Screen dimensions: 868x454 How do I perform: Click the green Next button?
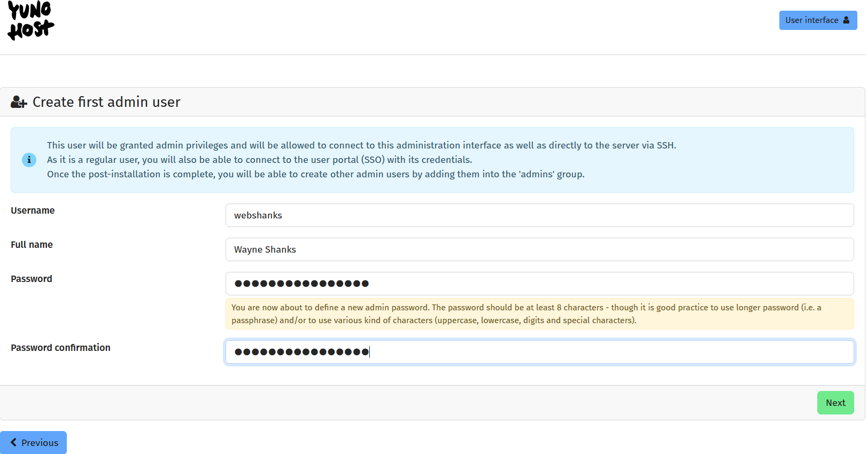click(x=835, y=403)
